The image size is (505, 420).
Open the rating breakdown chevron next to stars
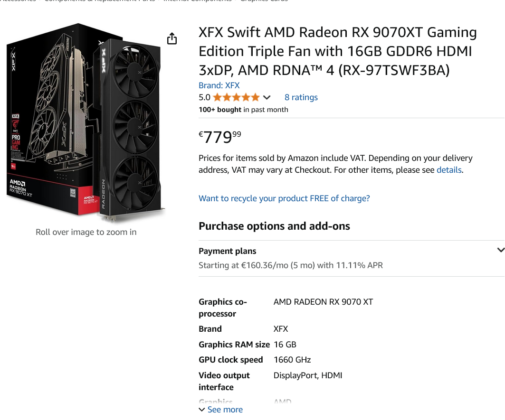point(267,97)
